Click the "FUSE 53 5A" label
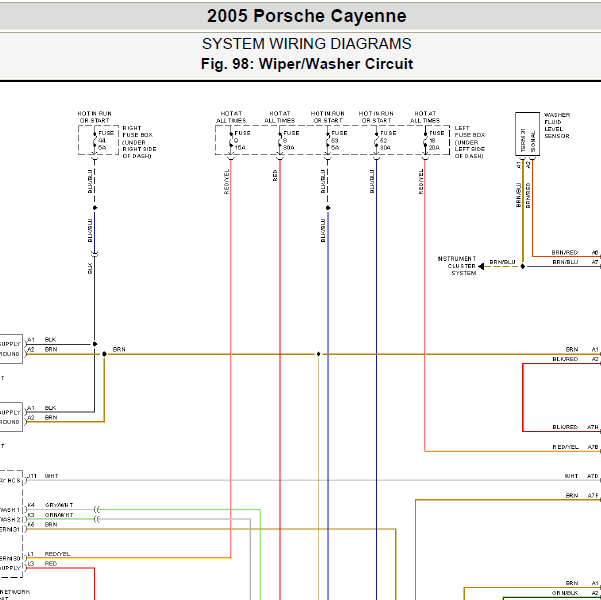601x600 pixels. pyautogui.click(x=339, y=140)
